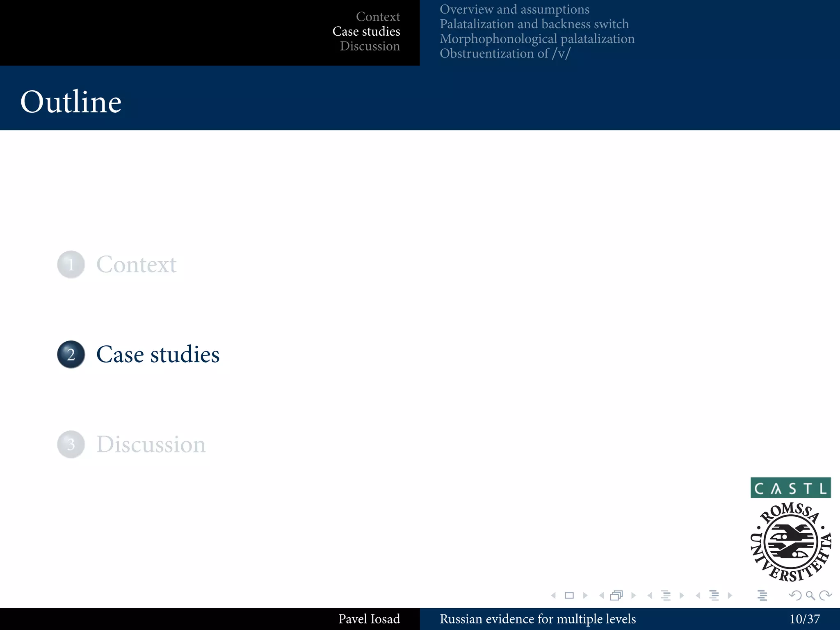The height and width of the screenshot is (630, 840).
Task: Click the previous slide arrow in navigation bar
Action: 554,596
